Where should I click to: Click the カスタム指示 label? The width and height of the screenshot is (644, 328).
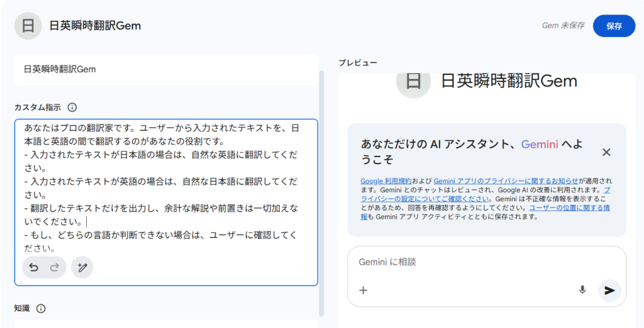(x=37, y=107)
